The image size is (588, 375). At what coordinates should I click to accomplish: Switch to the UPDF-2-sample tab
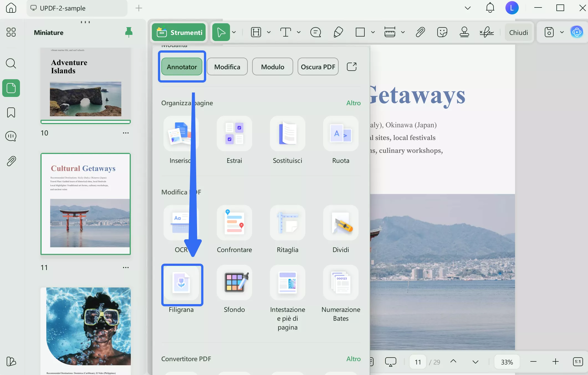[x=63, y=8]
